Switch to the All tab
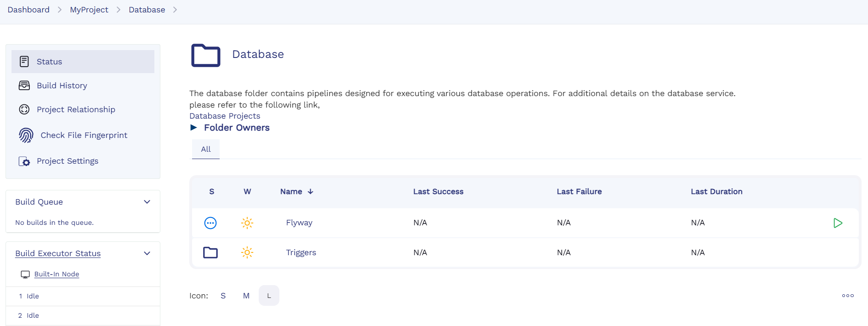Viewport: 868px width, 326px height. pyautogui.click(x=206, y=149)
